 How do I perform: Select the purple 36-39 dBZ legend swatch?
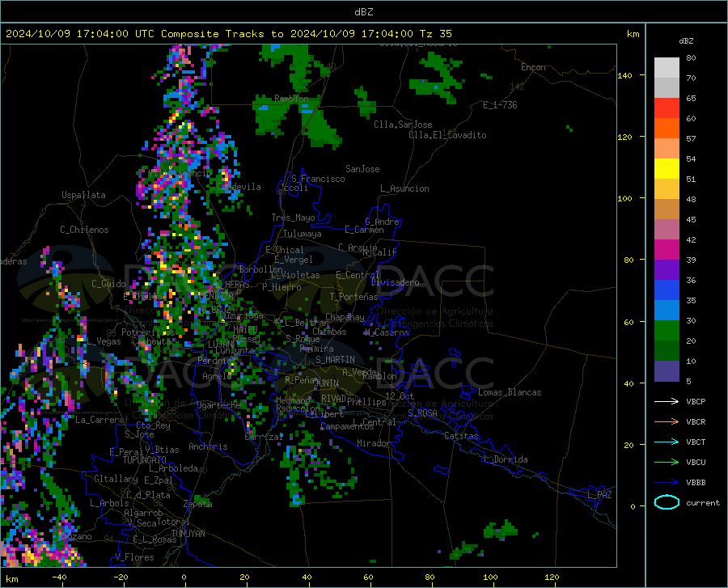(667, 270)
